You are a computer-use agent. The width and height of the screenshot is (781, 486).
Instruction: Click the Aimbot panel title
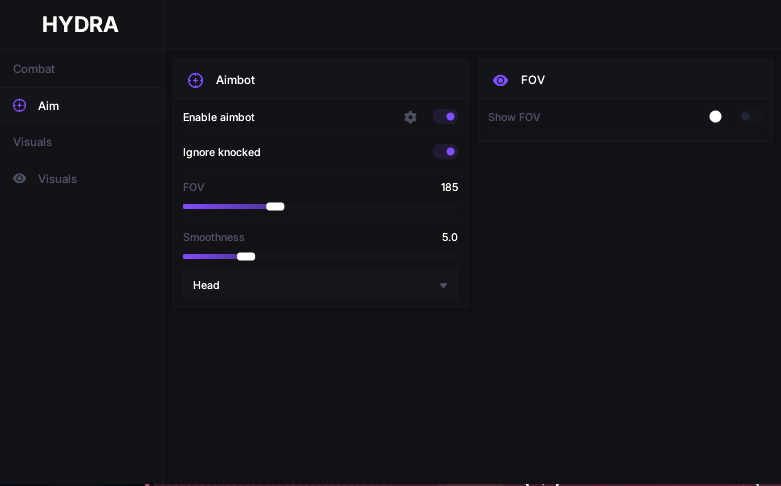235,80
